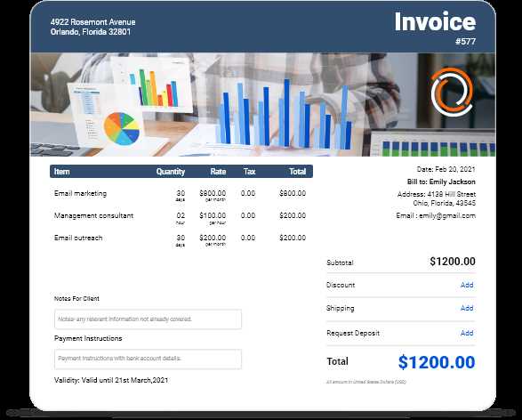Click the Date: Feb 20, 2021 text
This screenshot has height=420, width=522.
pos(446,169)
